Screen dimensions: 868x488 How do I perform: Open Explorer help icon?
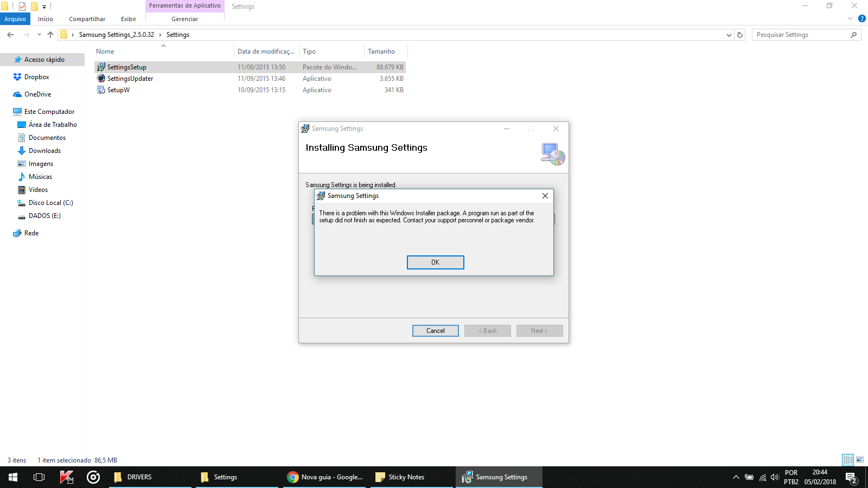pyautogui.click(x=862, y=19)
